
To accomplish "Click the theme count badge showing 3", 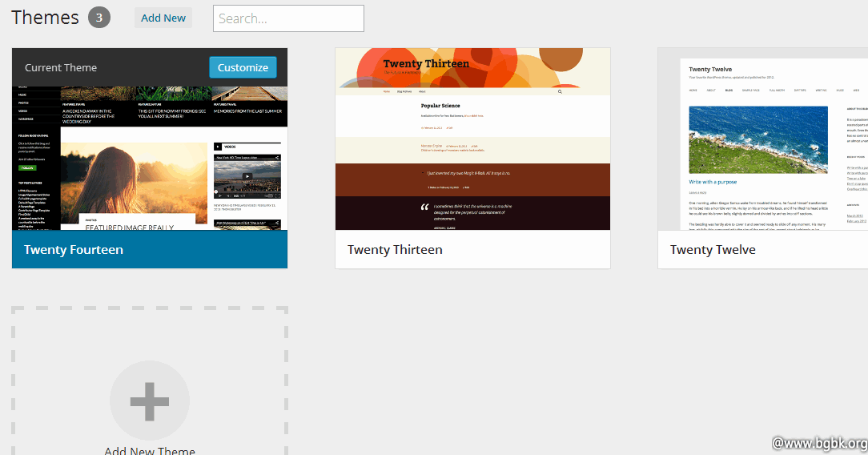I will pyautogui.click(x=99, y=18).
